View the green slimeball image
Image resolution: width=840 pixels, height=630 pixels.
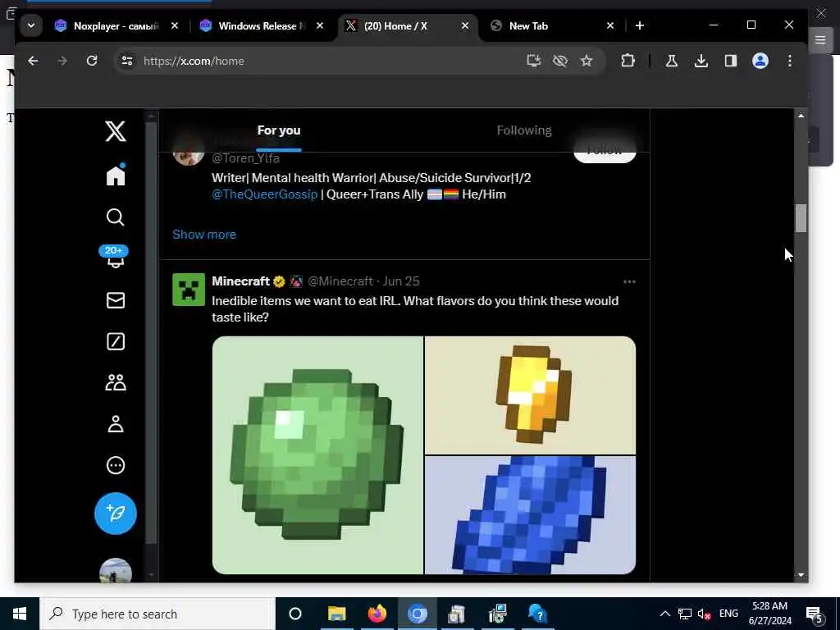[x=317, y=455]
